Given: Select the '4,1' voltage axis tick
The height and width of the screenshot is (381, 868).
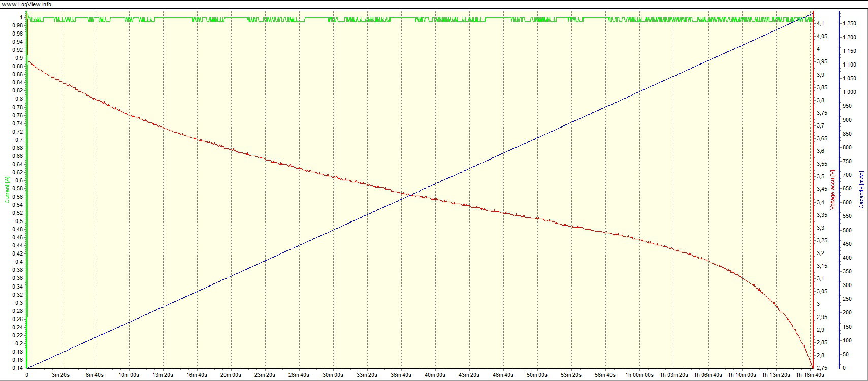Looking at the screenshot, I should click(x=820, y=23).
